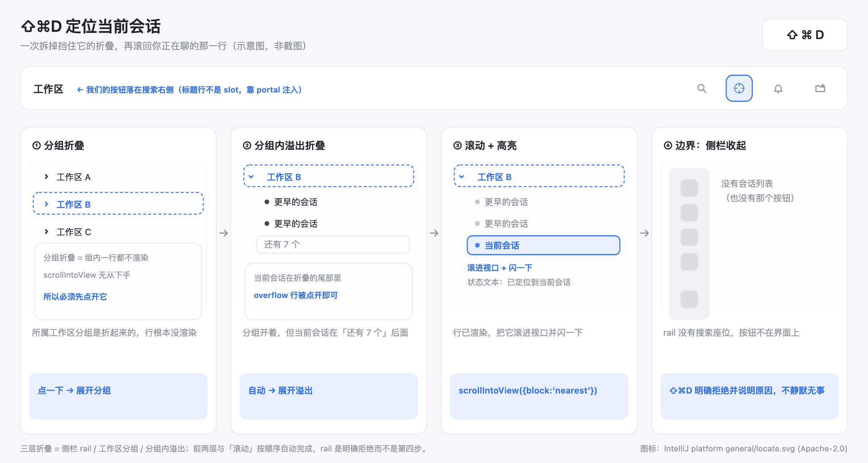Click the new folder icon in header
Viewport: 868px width, 463px height.
click(820, 88)
